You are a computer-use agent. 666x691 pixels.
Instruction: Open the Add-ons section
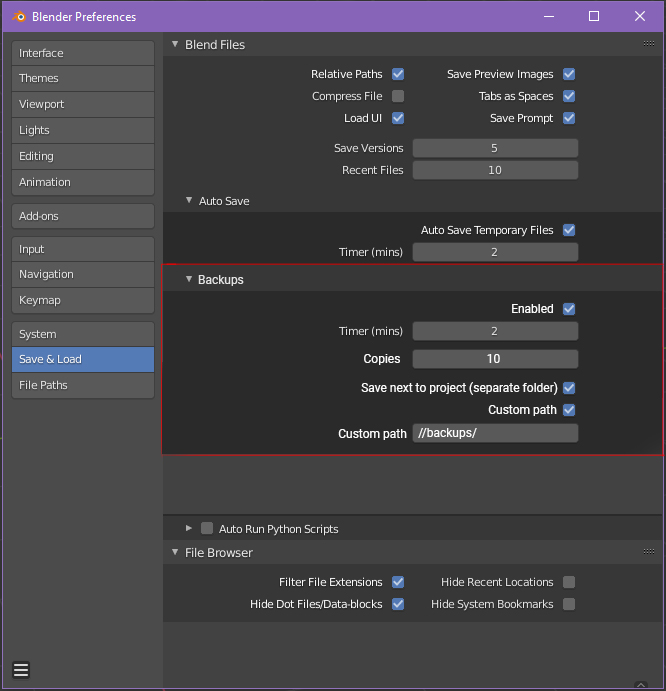pyautogui.click(x=83, y=216)
